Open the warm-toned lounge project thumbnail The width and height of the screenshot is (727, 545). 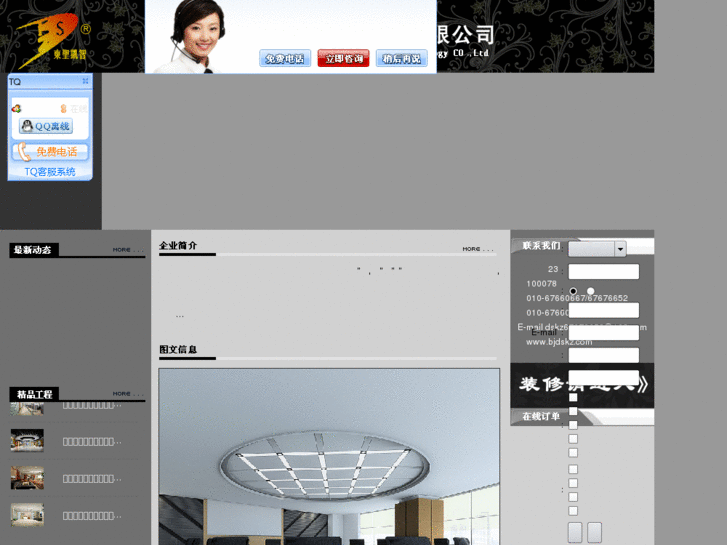27,478
